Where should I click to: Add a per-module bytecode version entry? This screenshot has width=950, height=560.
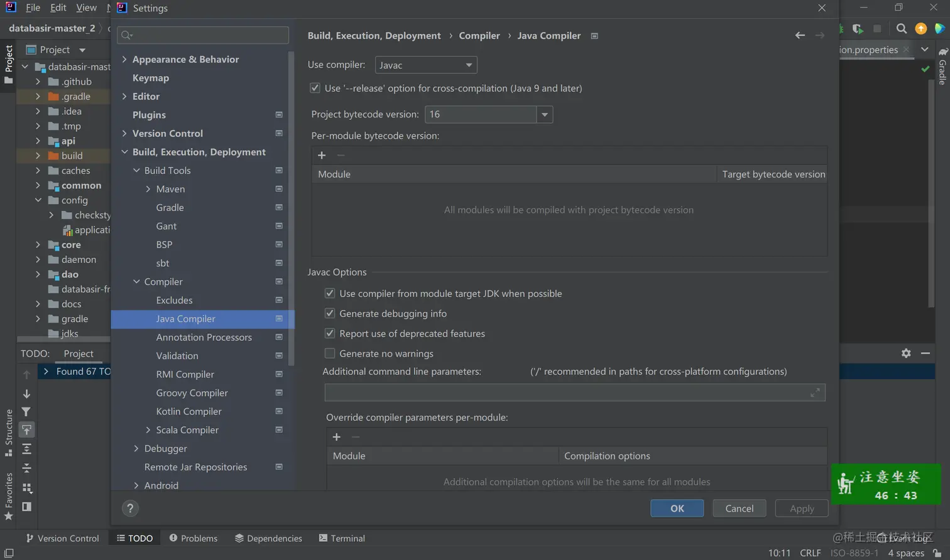pos(322,156)
